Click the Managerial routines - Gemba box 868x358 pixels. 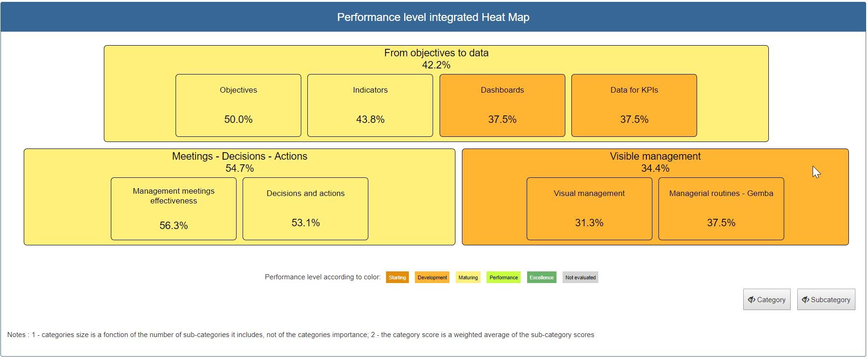721,209
